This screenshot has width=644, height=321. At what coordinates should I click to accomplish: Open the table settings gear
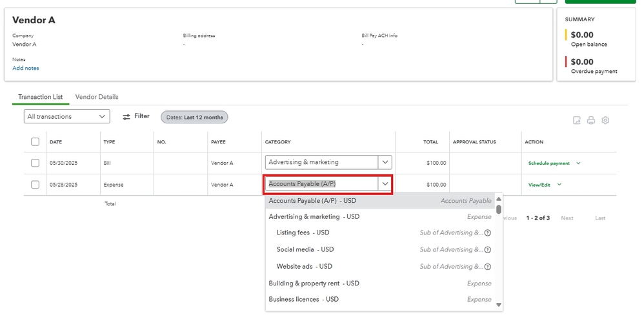[605, 120]
